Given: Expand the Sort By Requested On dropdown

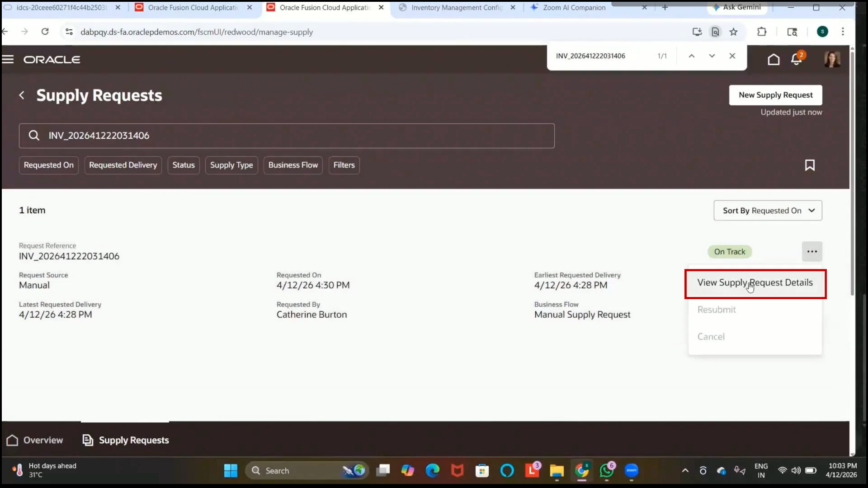Looking at the screenshot, I should tap(768, 211).
